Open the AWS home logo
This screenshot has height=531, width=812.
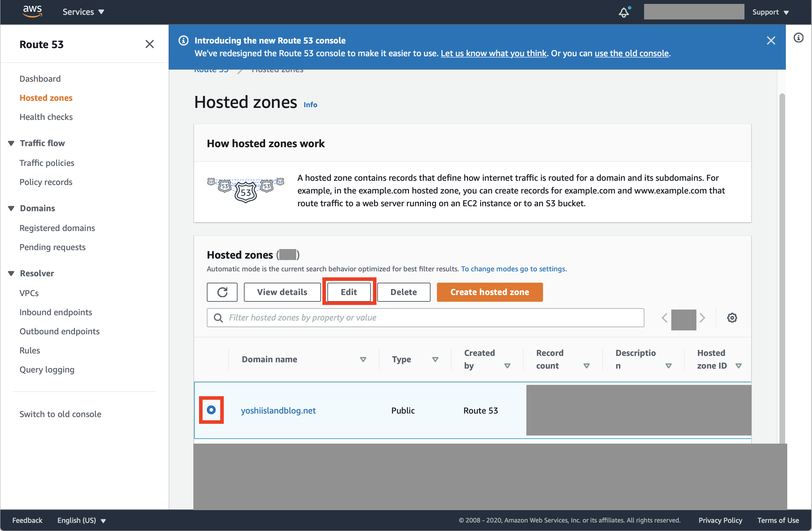point(32,12)
